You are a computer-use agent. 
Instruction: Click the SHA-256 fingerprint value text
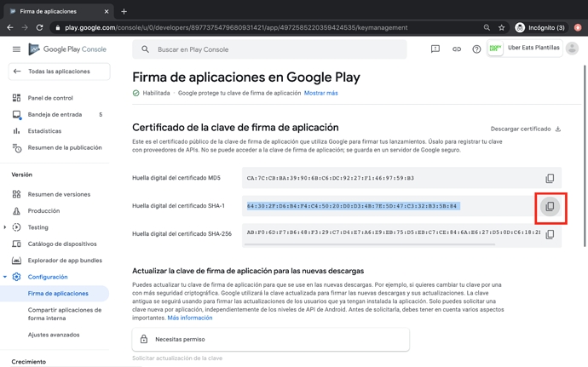pyautogui.click(x=394, y=232)
